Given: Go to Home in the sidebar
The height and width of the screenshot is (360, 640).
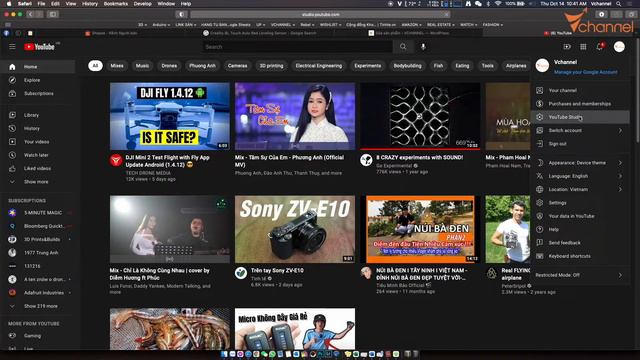Looking at the screenshot, I should click(x=38, y=67).
